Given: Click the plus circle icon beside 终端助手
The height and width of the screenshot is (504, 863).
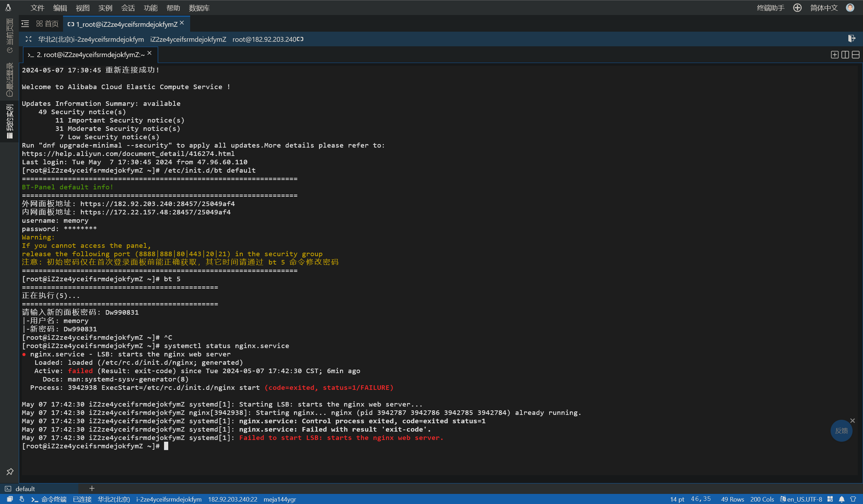Looking at the screenshot, I should [797, 8].
